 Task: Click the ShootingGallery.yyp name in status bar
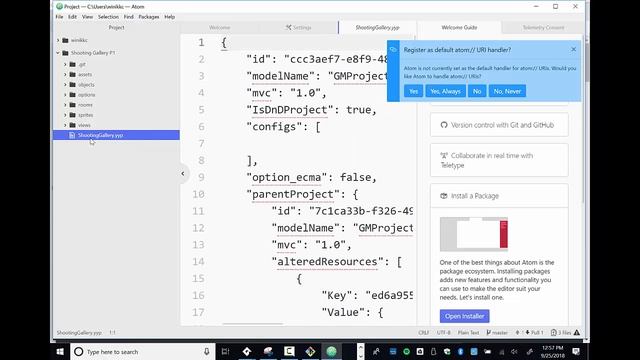[x=79, y=333]
